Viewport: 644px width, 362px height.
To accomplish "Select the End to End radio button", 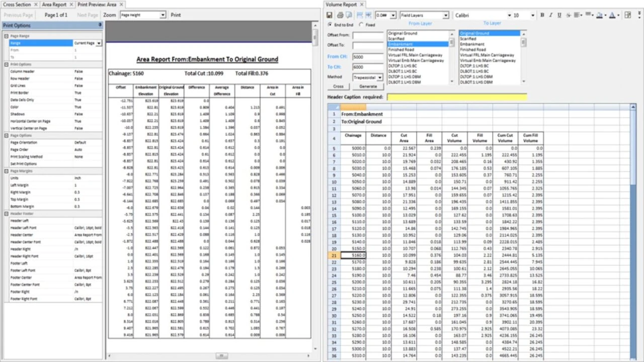I will (x=330, y=25).
